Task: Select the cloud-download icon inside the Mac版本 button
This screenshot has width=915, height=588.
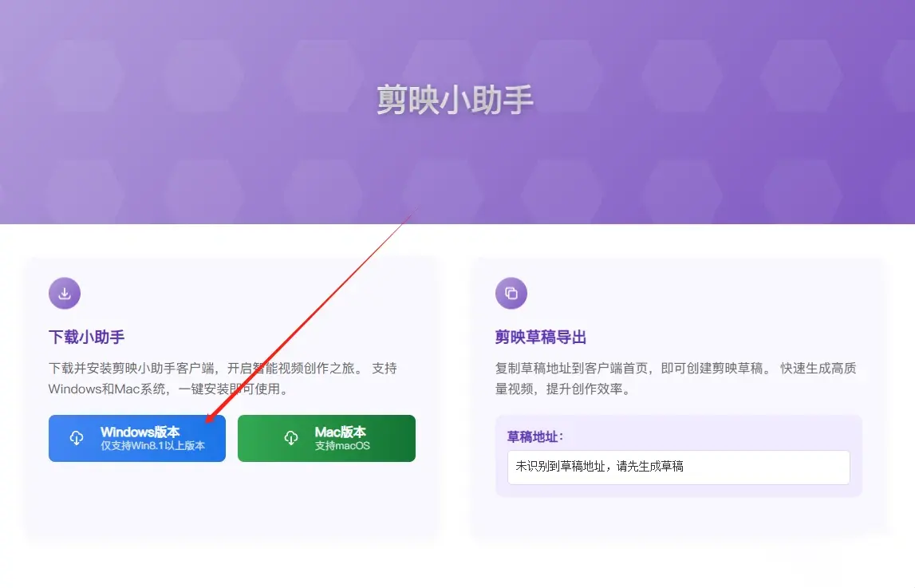Action: pyautogui.click(x=290, y=438)
